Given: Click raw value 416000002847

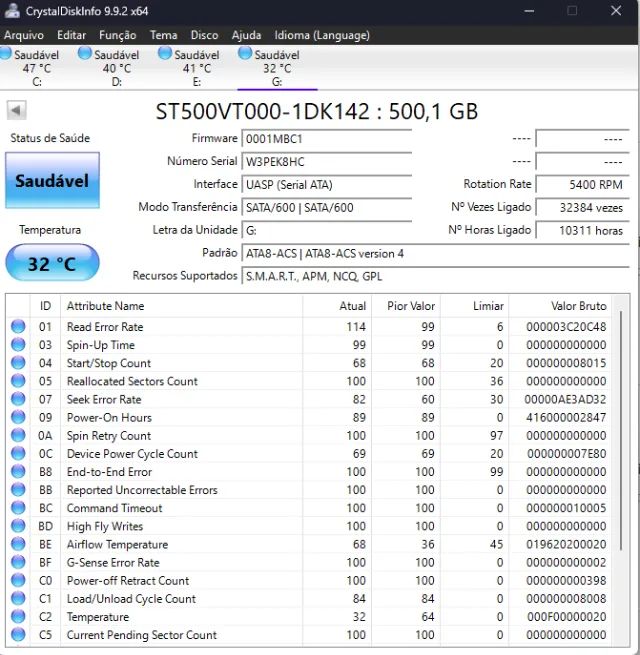Looking at the screenshot, I should [566, 417].
